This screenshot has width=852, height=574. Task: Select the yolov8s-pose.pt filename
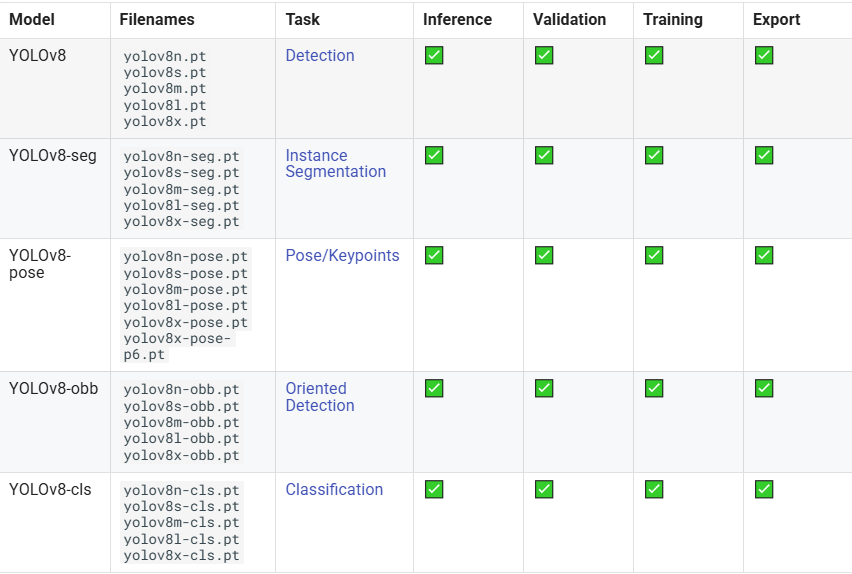pos(185,273)
